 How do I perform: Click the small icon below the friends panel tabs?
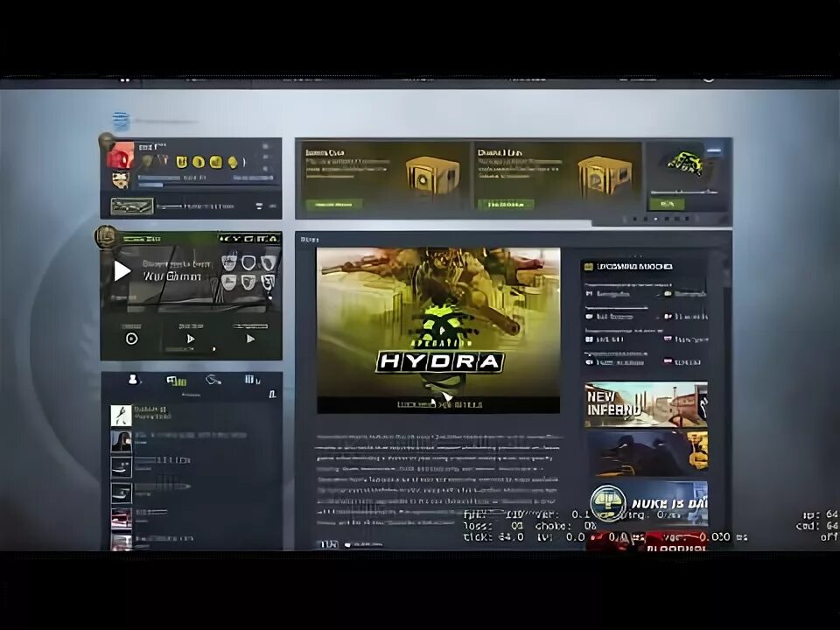272,395
